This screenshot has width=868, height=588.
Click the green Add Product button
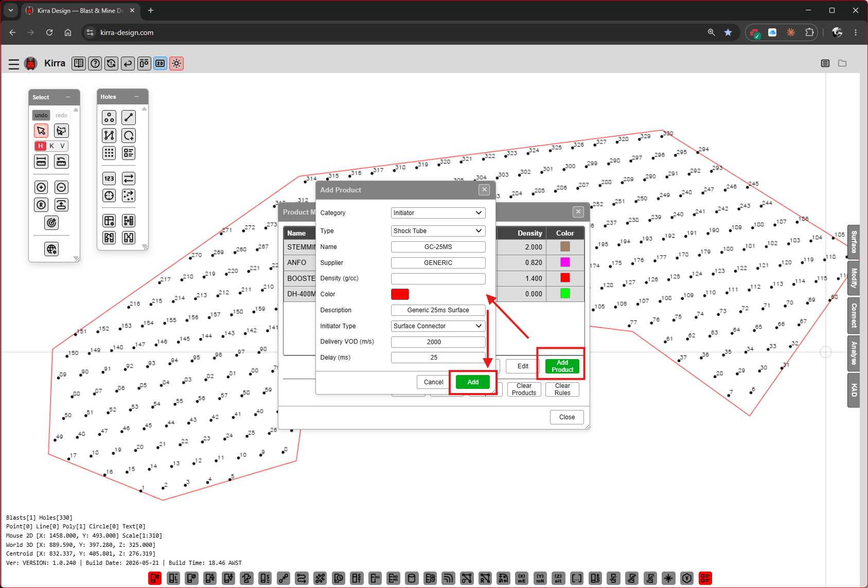click(562, 366)
